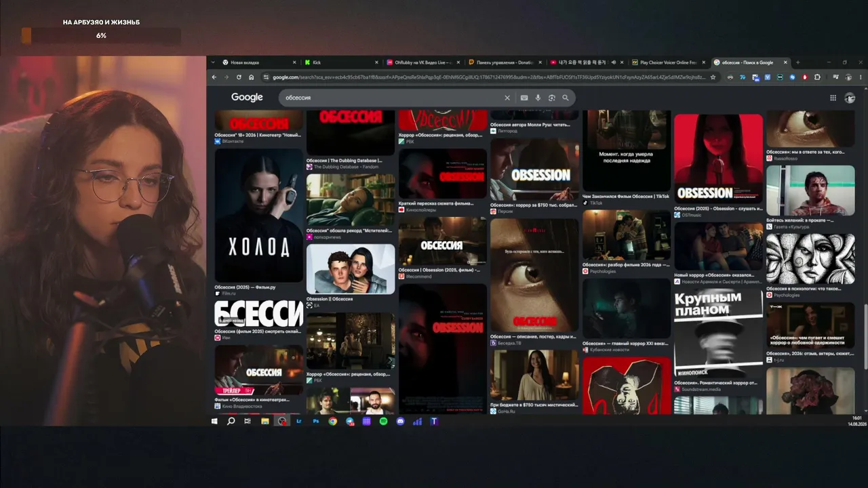Open the Крупным планом blurred-figure image
868x488 pixels.
(x=718, y=333)
